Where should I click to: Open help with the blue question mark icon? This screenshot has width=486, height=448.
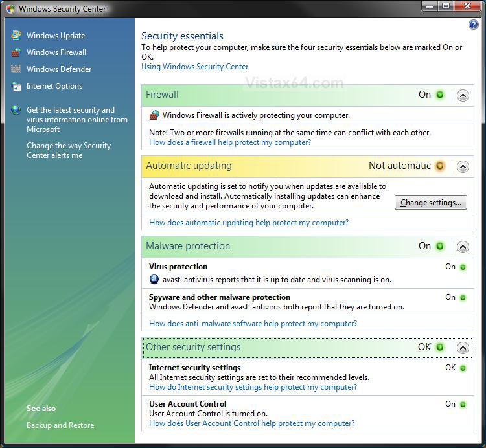pos(473,25)
